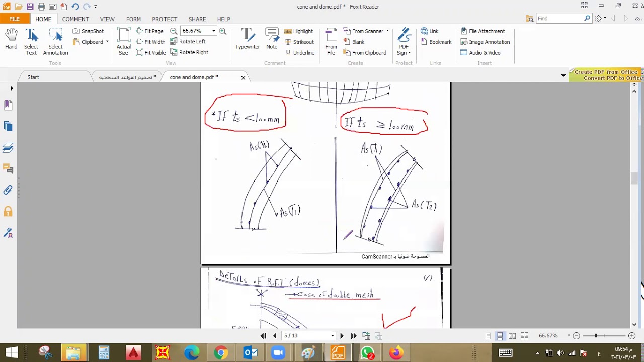Choose the Underline tool

[x=299, y=52]
